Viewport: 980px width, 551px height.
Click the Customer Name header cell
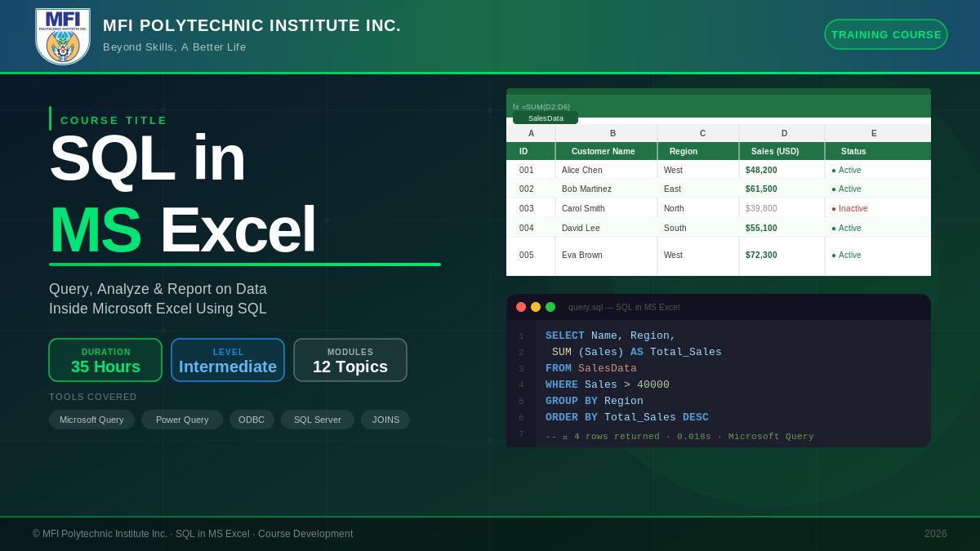606,151
